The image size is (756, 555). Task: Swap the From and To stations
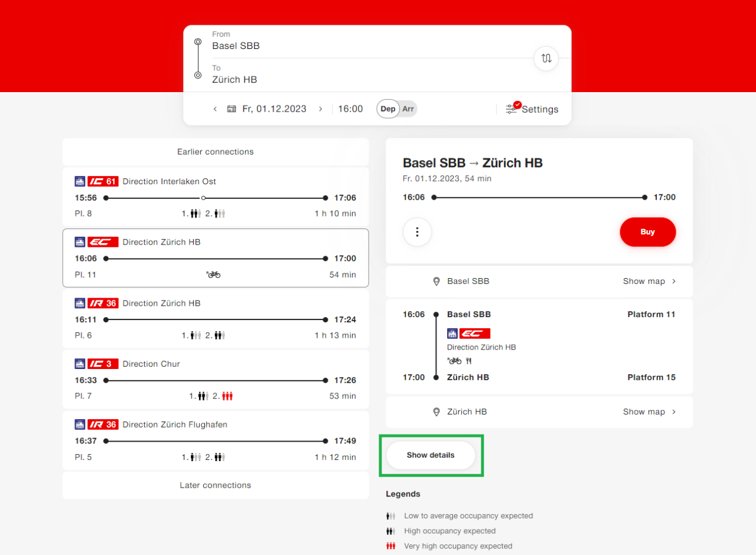[546, 58]
